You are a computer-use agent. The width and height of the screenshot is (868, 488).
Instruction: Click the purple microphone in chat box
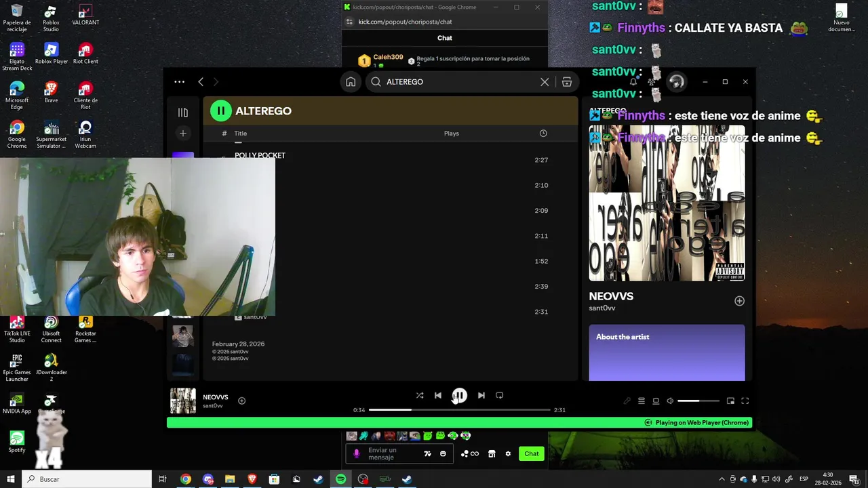click(357, 454)
